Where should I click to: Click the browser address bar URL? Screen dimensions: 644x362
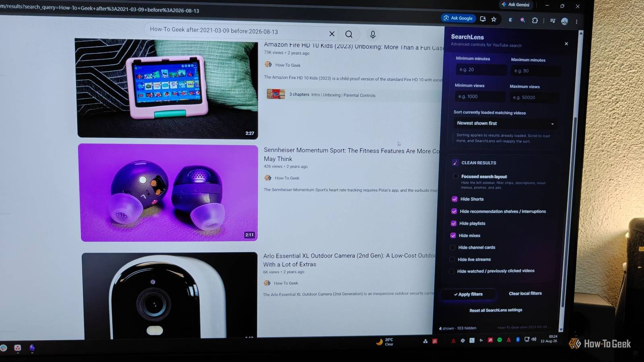tap(100, 9)
